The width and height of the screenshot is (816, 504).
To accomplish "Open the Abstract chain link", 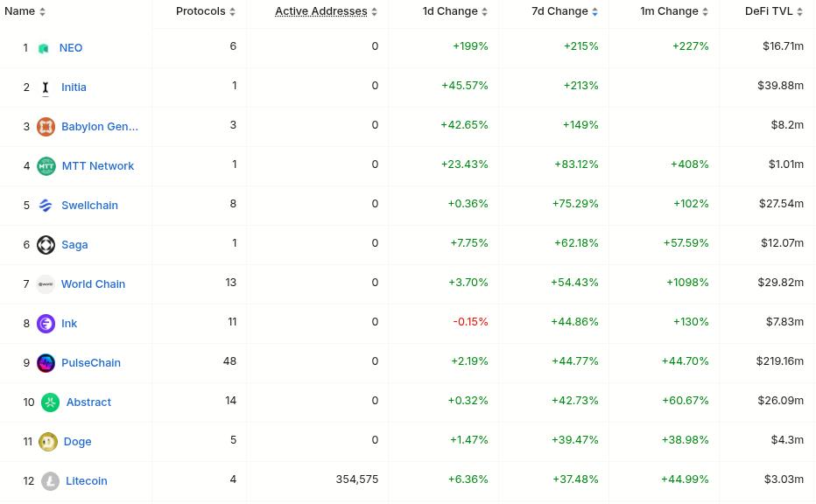I will tap(88, 402).
